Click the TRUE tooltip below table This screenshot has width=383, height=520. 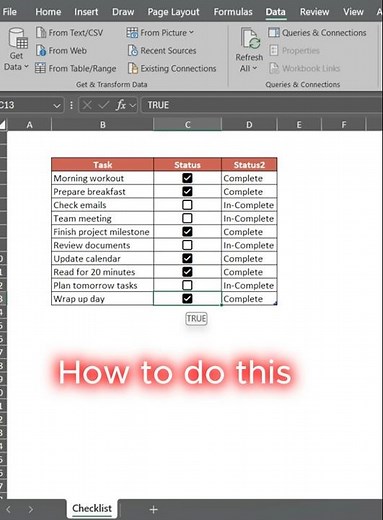coord(196,319)
